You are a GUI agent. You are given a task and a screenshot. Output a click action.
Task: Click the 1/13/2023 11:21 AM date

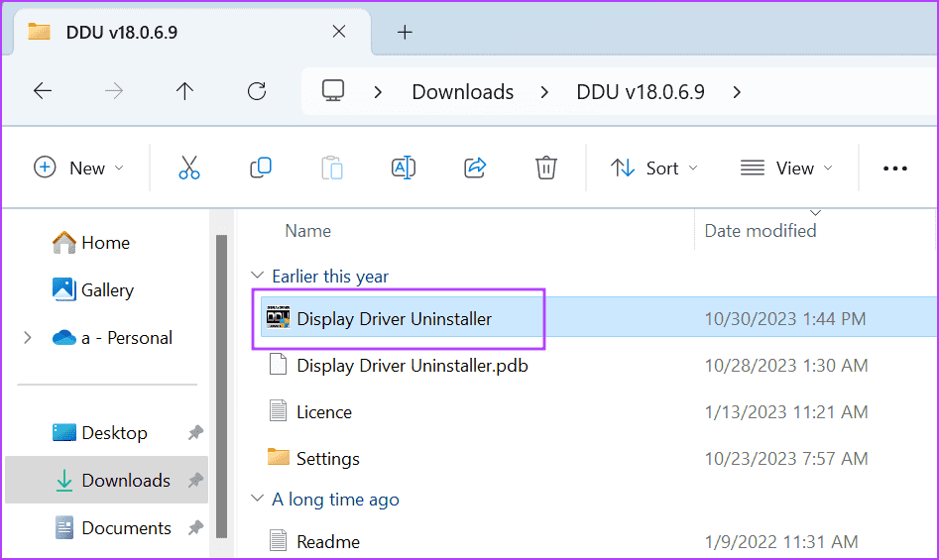(786, 412)
